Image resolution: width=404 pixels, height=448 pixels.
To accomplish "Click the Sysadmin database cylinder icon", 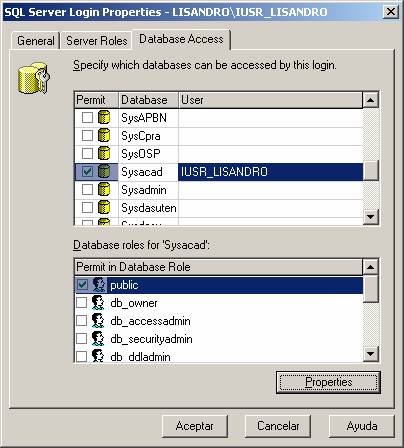I will coord(104,190).
